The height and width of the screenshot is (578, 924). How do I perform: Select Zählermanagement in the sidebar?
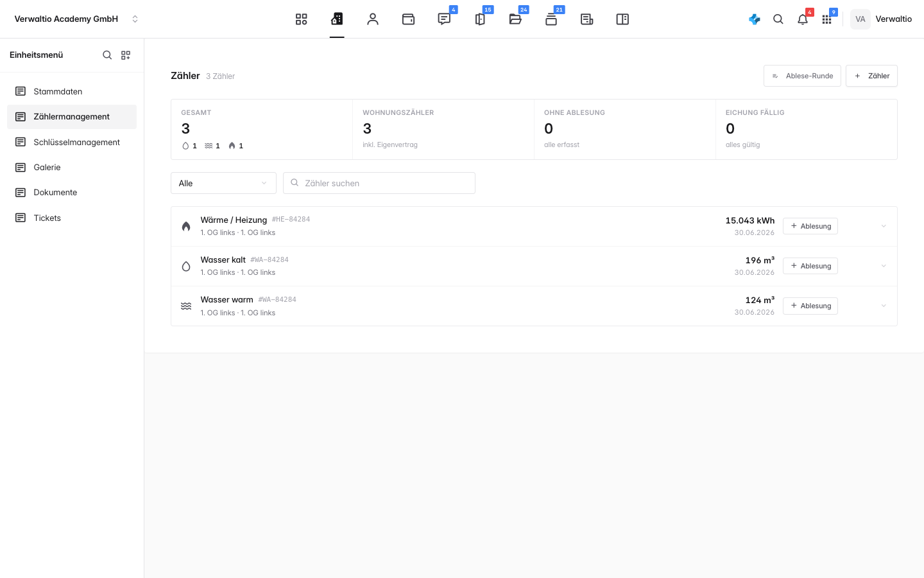coord(72,117)
